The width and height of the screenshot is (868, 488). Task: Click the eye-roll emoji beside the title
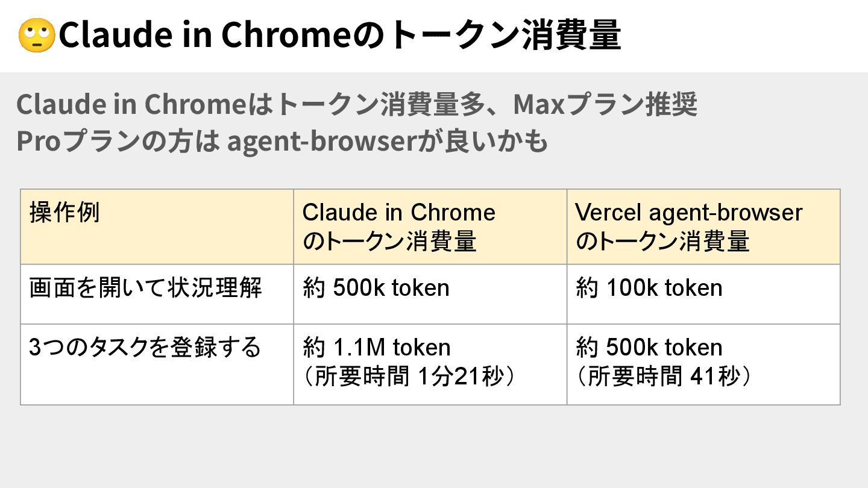click(36, 36)
